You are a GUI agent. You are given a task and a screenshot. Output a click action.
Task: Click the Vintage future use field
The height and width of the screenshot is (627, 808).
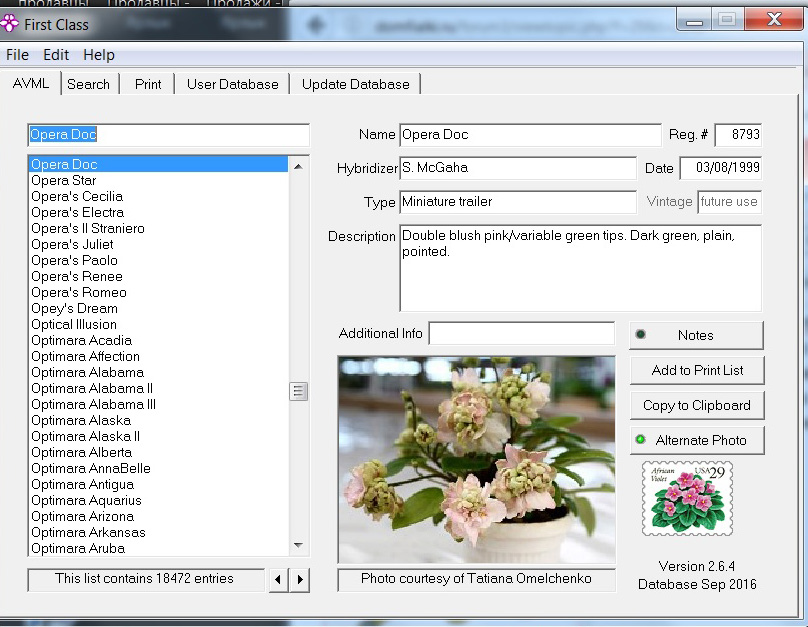click(x=730, y=202)
